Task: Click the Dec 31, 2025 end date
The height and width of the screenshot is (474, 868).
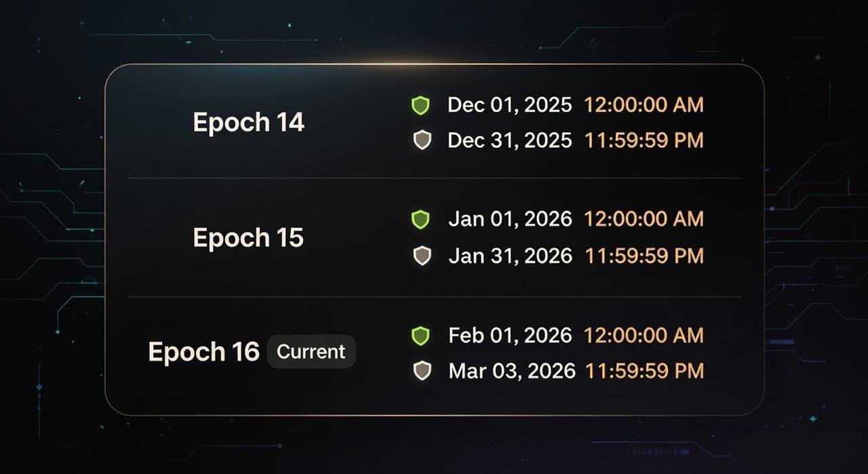Action: [509, 140]
